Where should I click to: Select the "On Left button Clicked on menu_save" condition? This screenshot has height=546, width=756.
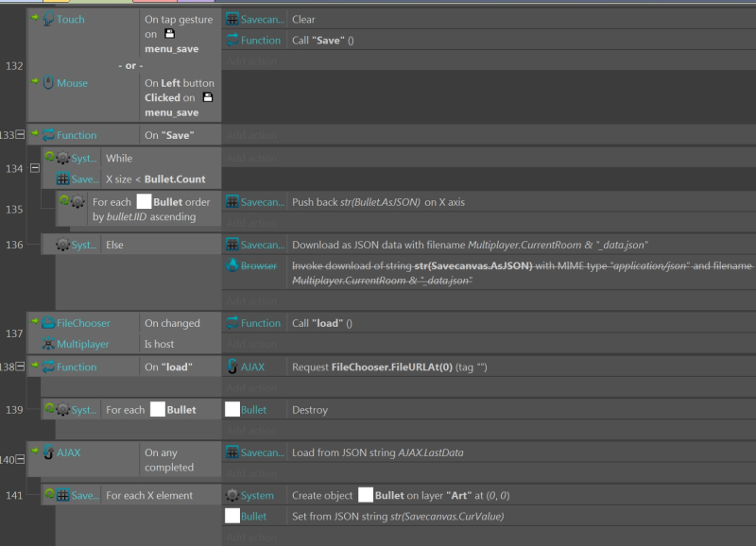pos(180,97)
